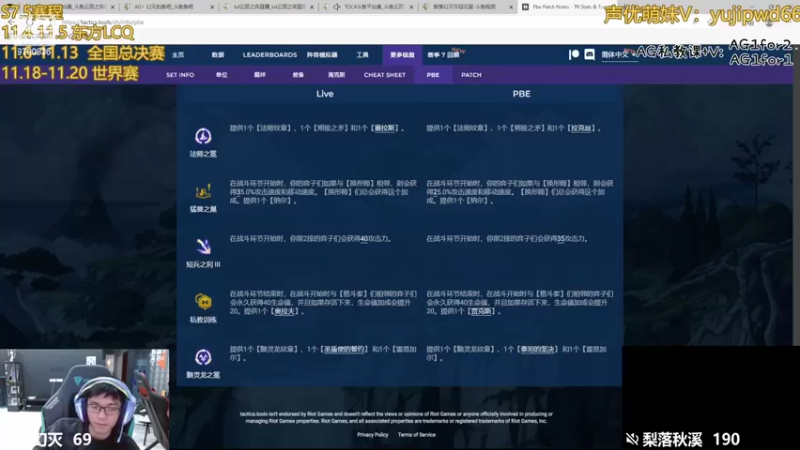The width and height of the screenshot is (800, 450).
Task: Click the 私教训练 augment name label
Action: (x=203, y=320)
